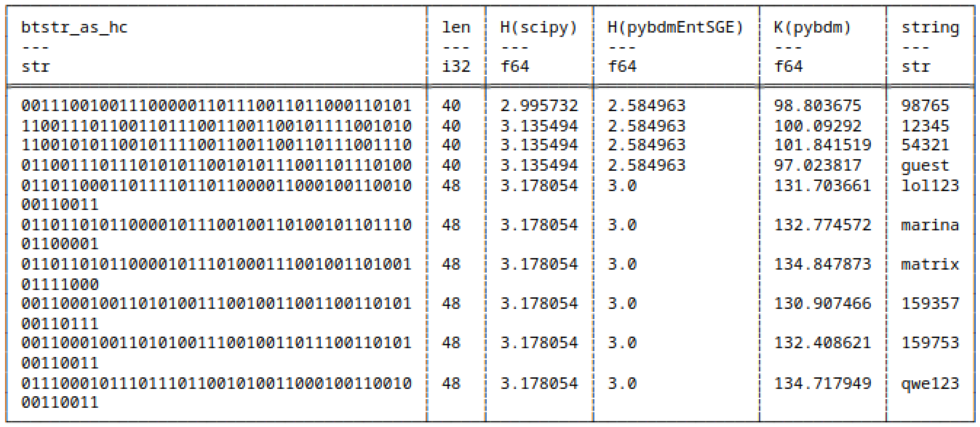Viewport: 980px width, 427px height.
Task: Click the string value guest
Action: coord(925,165)
